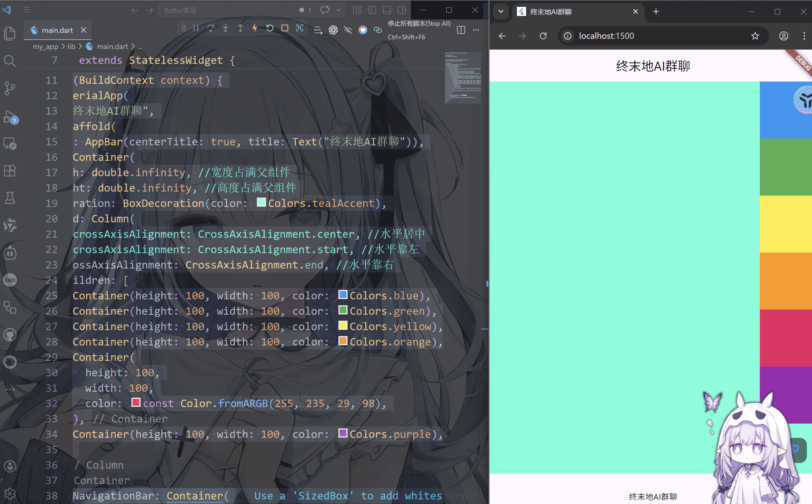Screen dimensions: 812x504
Task: Open a new tab in Chrome
Action: pyautogui.click(x=656, y=12)
